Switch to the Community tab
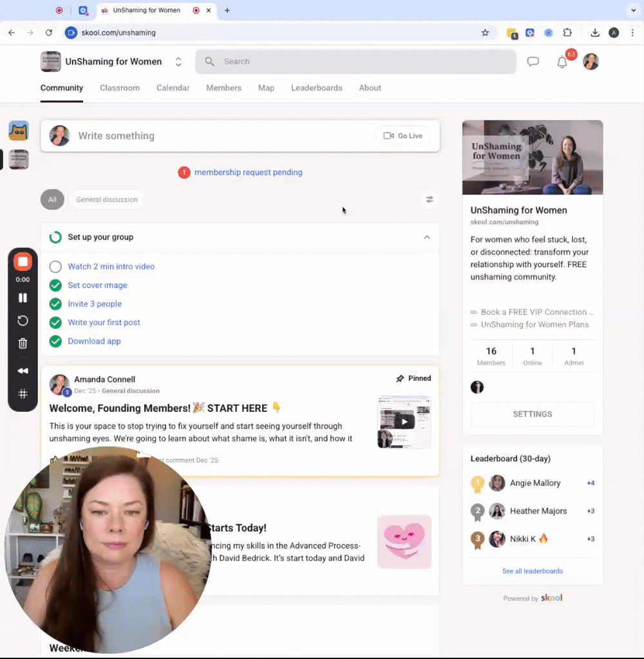 pyautogui.click(x=62, y=88)
